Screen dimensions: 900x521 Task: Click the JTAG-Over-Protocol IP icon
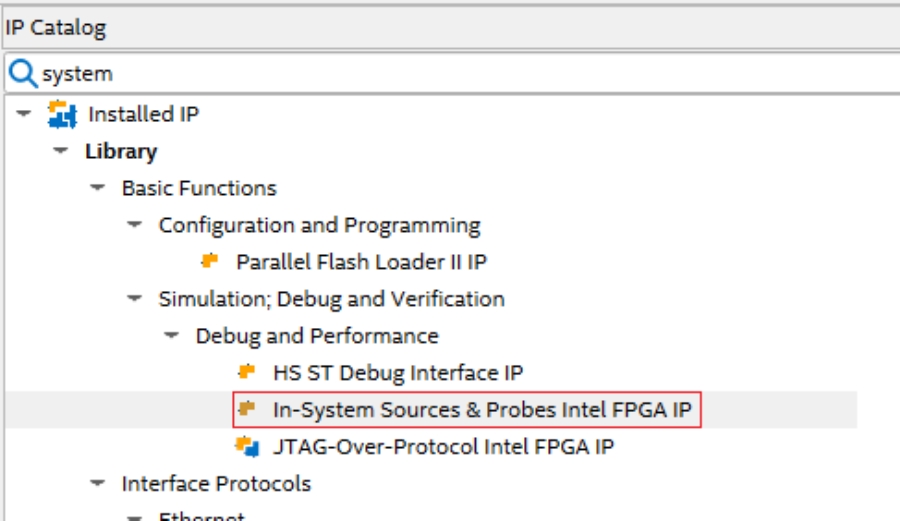click(247, 446)
